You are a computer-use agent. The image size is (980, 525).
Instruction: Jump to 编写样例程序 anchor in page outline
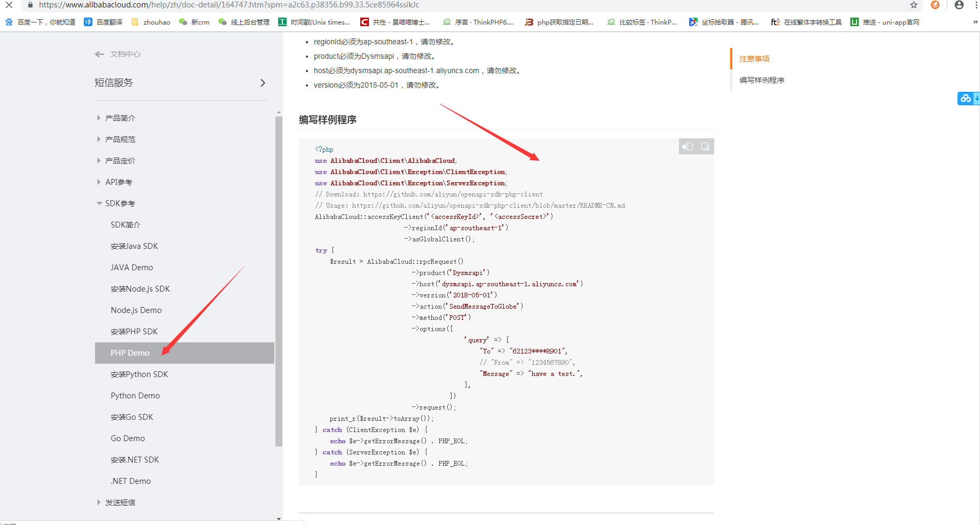(762, 80)
